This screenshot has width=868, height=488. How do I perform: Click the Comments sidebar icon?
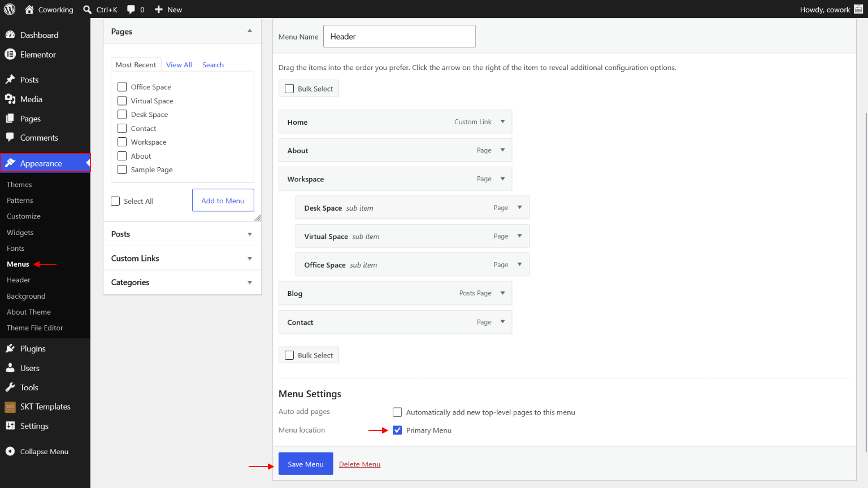[10, 137]
